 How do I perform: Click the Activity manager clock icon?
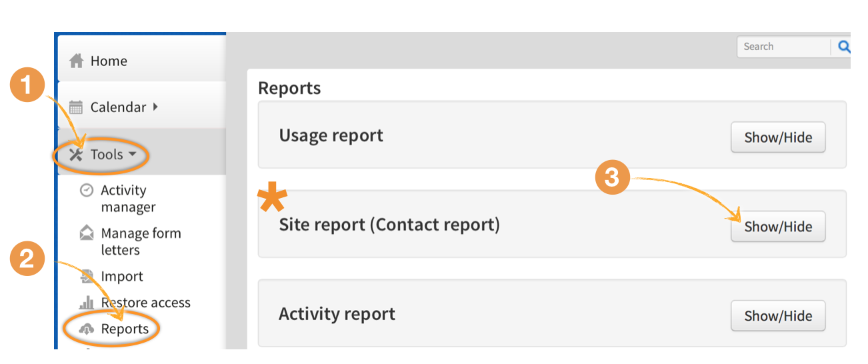(86, 190)
